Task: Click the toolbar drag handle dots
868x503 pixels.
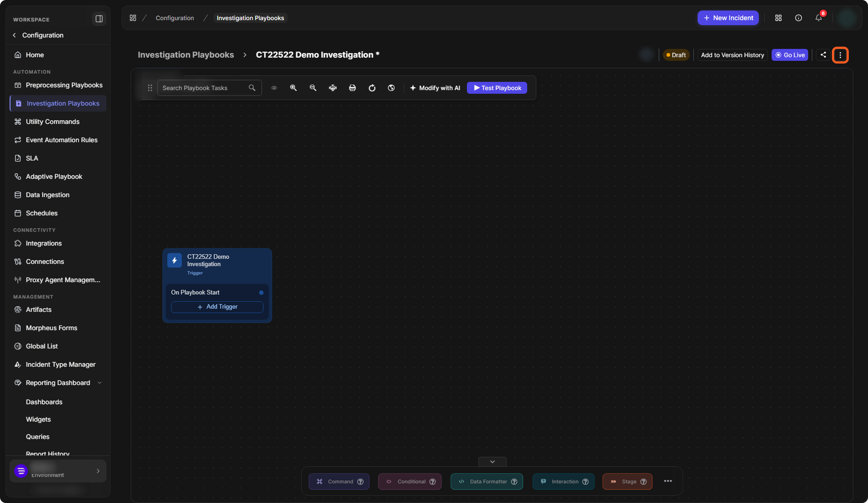Action: (x=150, y=88)
